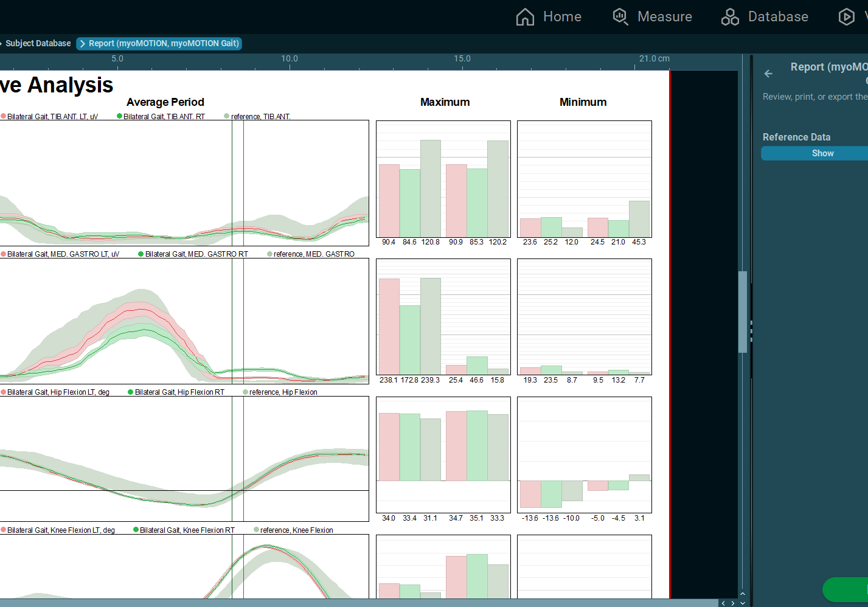The height and width of the screenshot is (607, 868).
Task: Click the 'Maximum' column heading
Action: 445,102
